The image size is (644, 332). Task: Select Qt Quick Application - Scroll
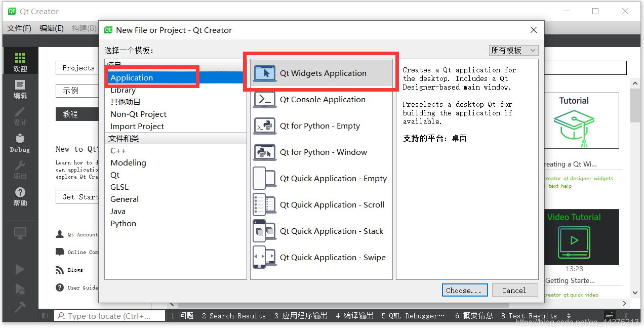tap(321, 205)
